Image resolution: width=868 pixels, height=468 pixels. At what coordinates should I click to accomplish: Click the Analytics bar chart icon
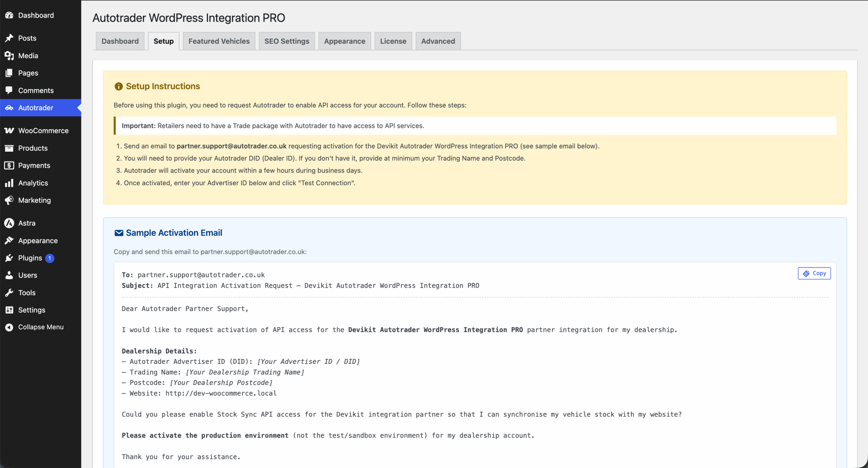[9, 183]
